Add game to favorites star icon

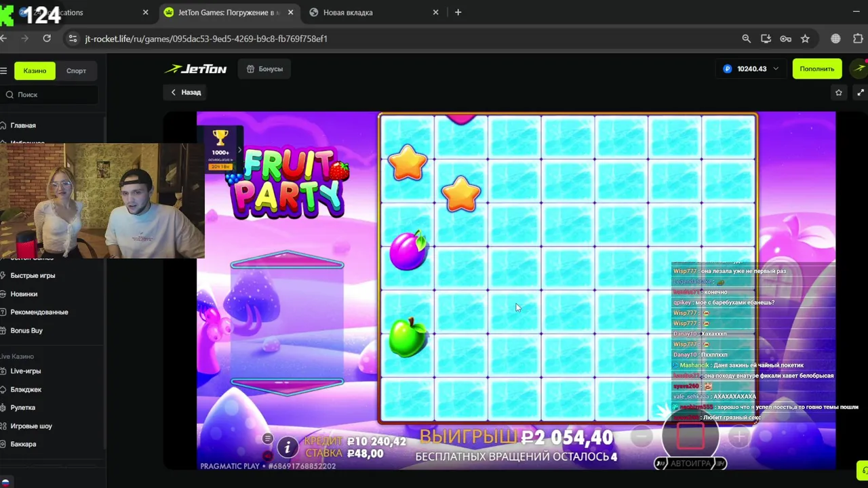tap(839, 92)
